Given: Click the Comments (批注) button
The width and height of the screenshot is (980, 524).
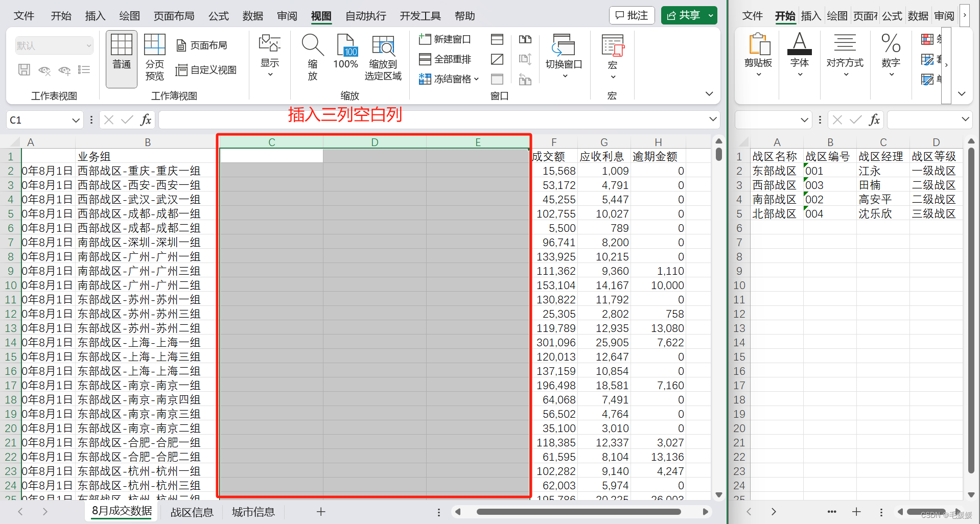Looking at the screenshot, I should coord(632,15).
